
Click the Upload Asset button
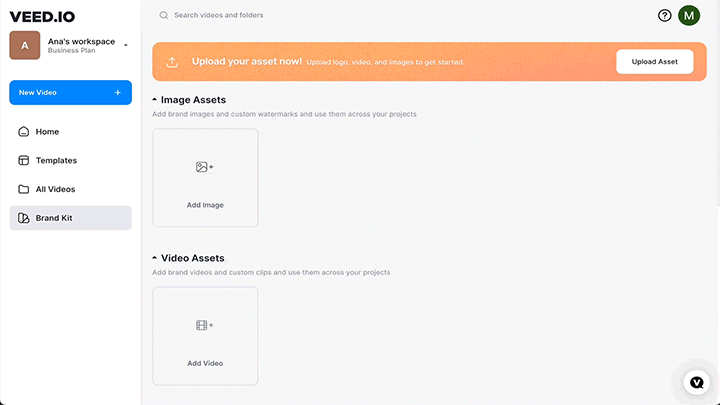[x=654, y=62]
